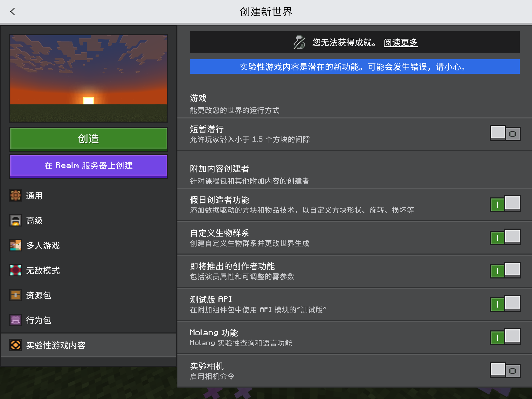Click the sunset world preview thumbnail
Image resolution: width=532 pixels, height=399 pixels.
[89, 78]
